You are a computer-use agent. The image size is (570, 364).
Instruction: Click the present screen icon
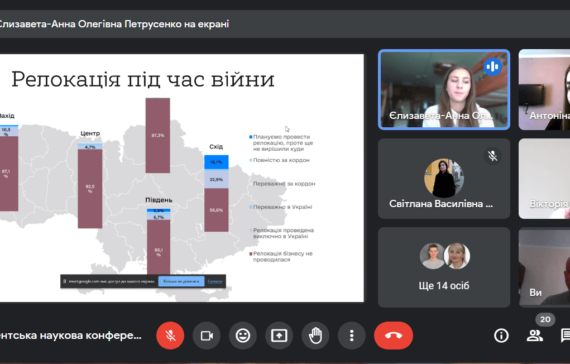(279, 335)
